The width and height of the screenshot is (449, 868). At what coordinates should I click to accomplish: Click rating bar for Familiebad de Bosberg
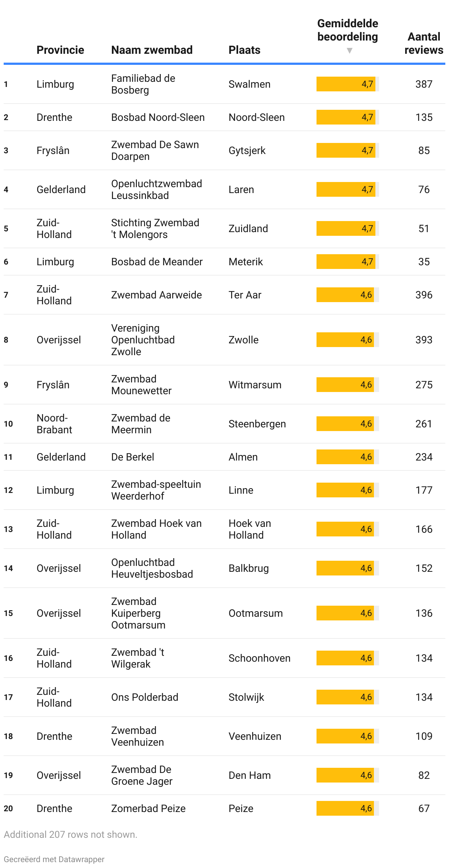pos(347,84)
